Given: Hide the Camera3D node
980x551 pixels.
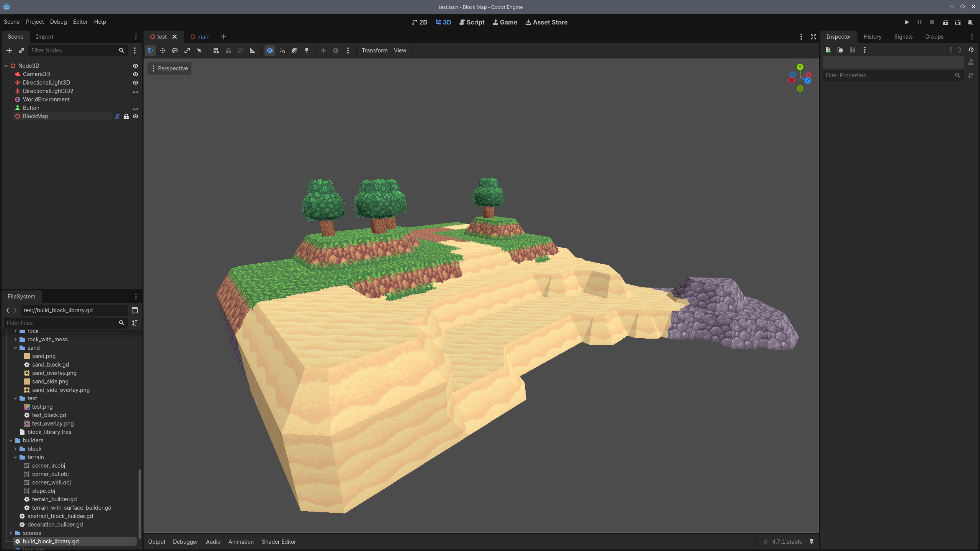Looking at the screenshot, I should tap(136, 74).
